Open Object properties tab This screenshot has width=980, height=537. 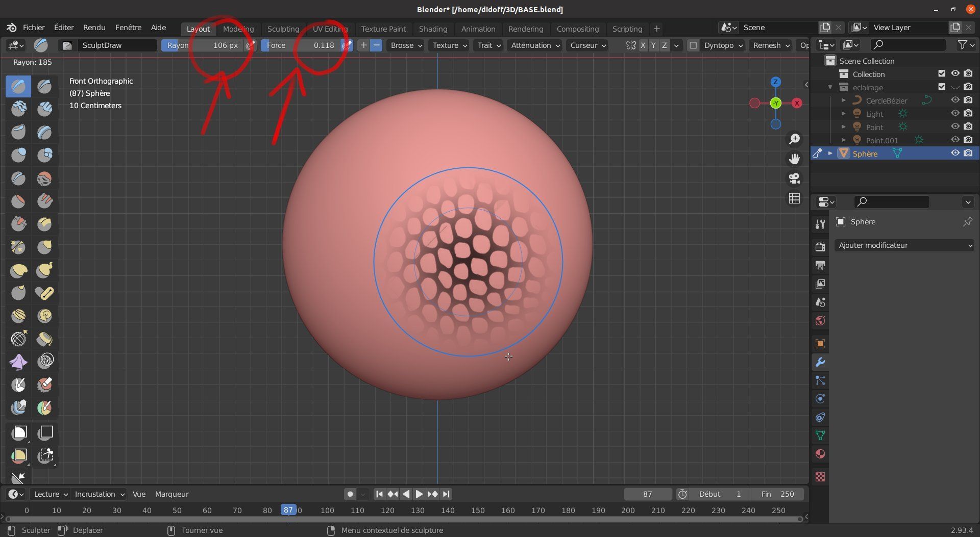tap(820, 344)
